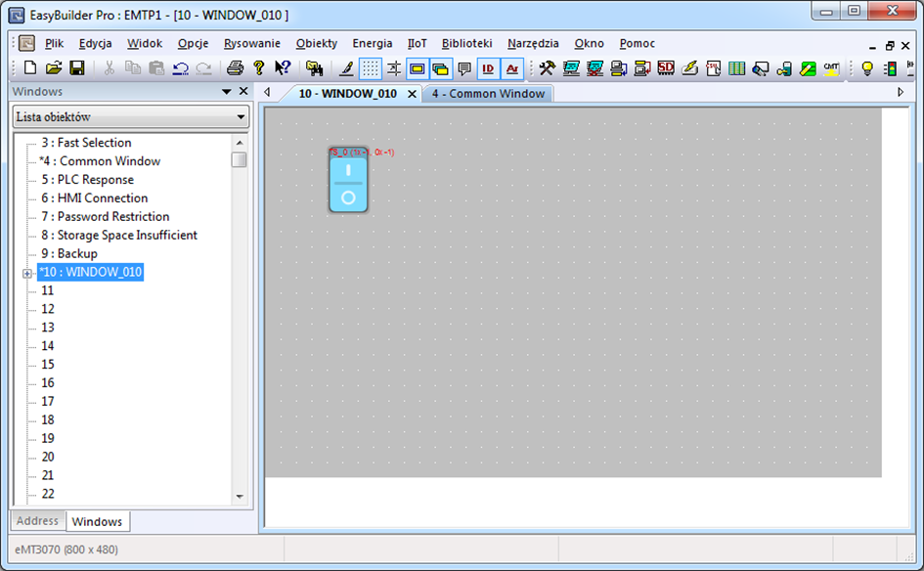Undo the last action

point(180,68)
